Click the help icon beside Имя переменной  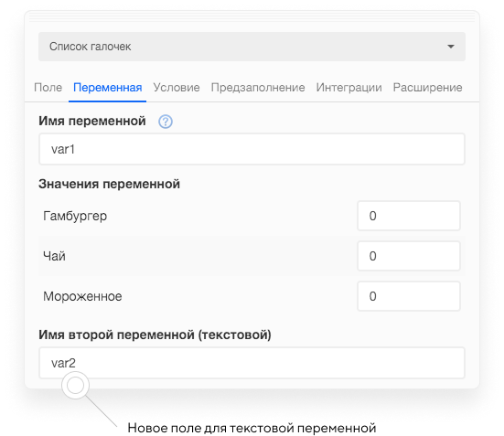[166, 122]
